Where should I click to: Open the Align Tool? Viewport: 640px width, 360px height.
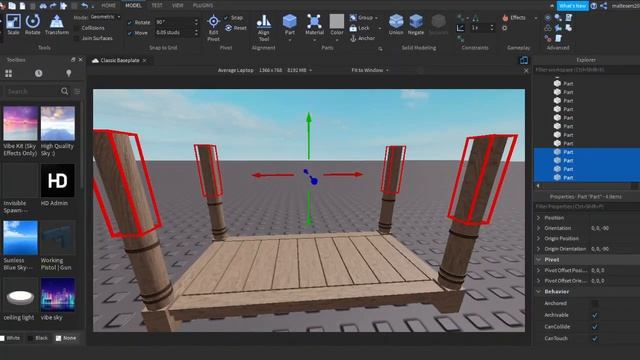tap(264, 28)
